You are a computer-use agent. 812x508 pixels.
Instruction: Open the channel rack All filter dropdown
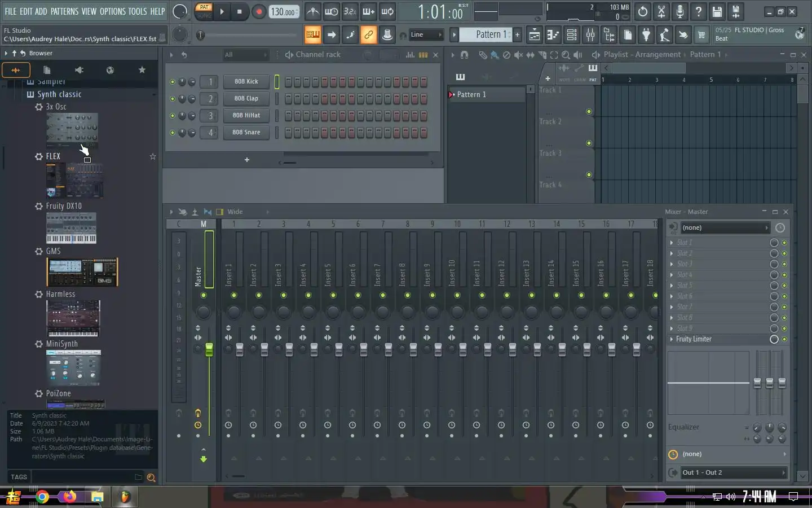(245, 55)
